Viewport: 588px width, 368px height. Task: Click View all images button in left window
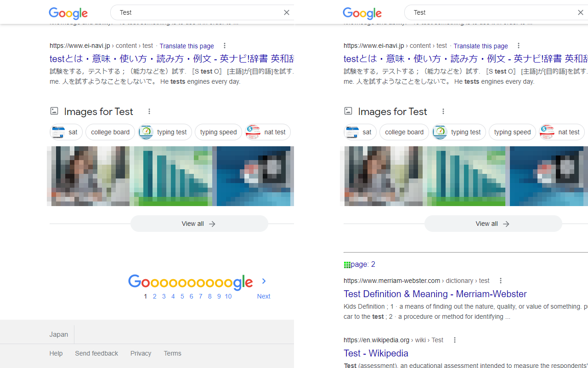[199, 224]
